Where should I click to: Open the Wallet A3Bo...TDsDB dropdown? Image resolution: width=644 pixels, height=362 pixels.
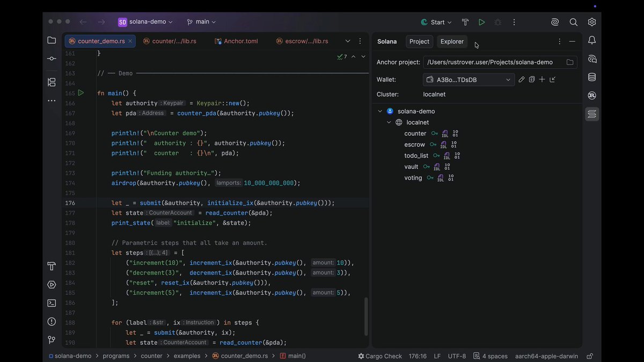(x=469, y=79)
